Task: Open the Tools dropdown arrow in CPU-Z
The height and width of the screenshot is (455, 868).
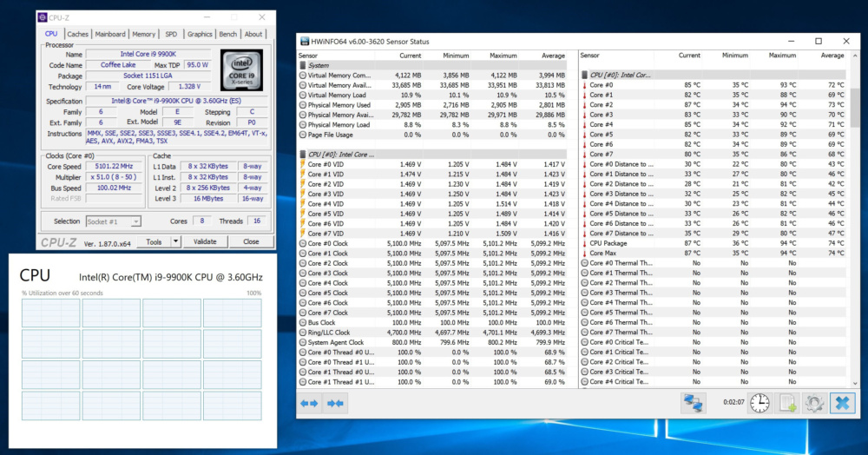Action: pyautogui.click(x=175, y=242)
